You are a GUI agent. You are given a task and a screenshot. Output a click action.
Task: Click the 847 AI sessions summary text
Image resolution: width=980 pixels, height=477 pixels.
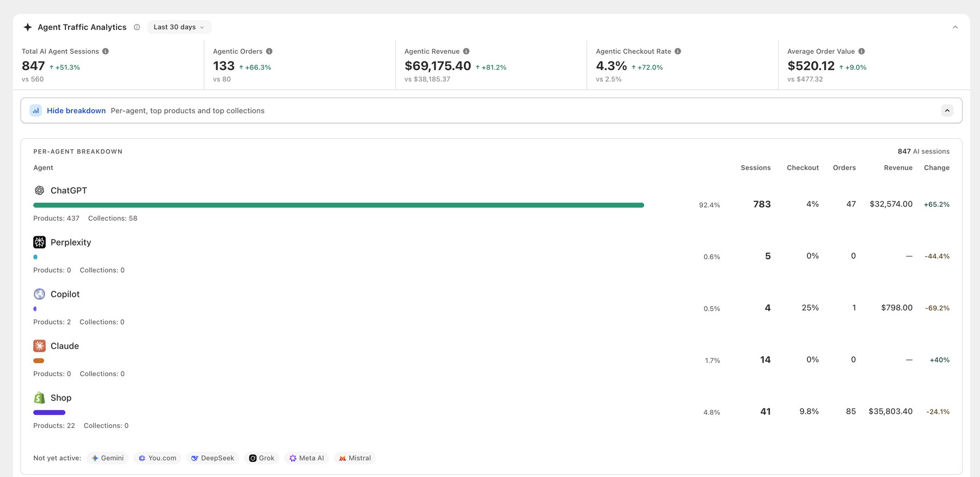point(923,151)
